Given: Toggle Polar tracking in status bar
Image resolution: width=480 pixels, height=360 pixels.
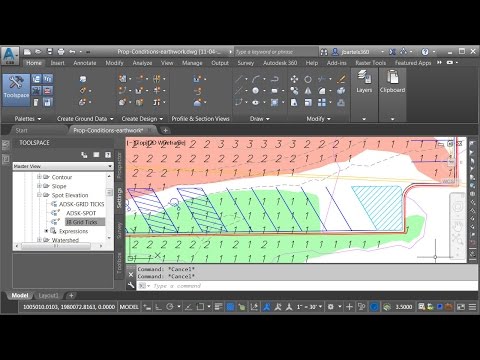Looking at the screenshot, I should tap(170, 307).
